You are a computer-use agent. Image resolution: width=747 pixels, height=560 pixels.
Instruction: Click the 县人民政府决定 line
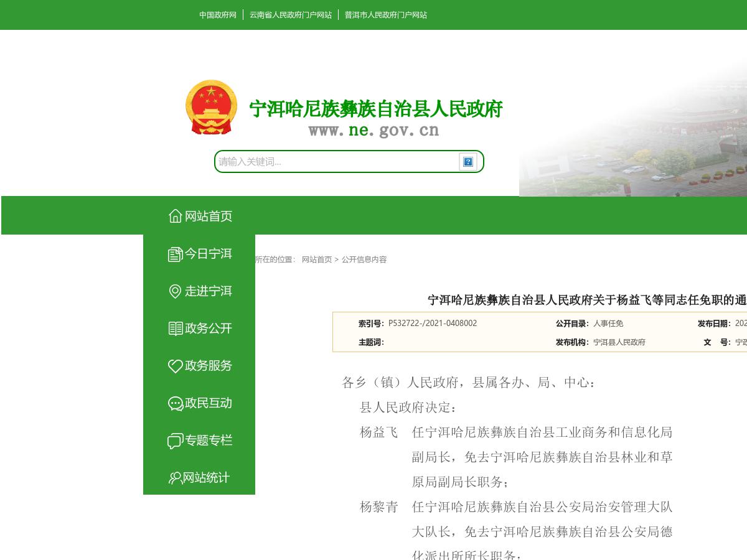408,408
